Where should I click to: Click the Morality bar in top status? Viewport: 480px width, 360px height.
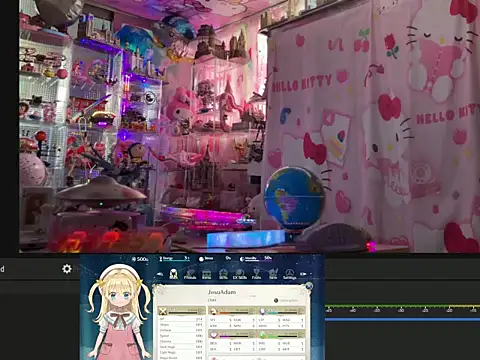[x=256, y=259]
